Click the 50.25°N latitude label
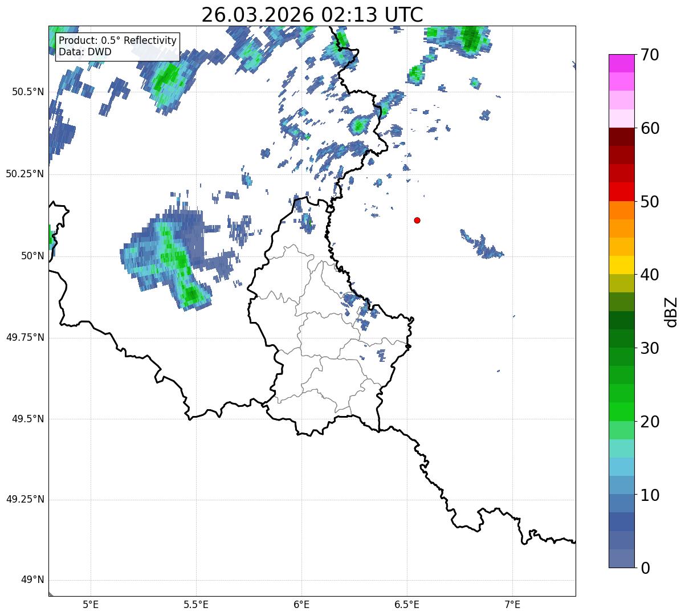 point(25,174)
